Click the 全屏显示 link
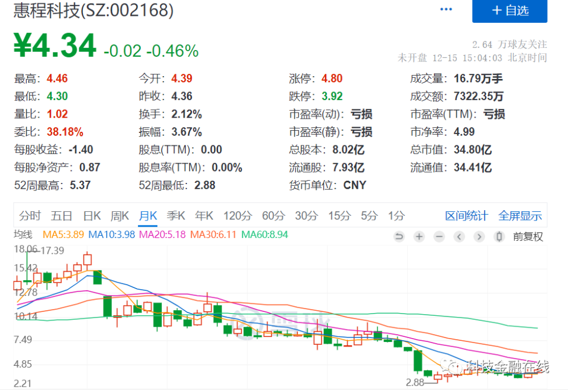568x392 pixels. [x=520, y=216]
